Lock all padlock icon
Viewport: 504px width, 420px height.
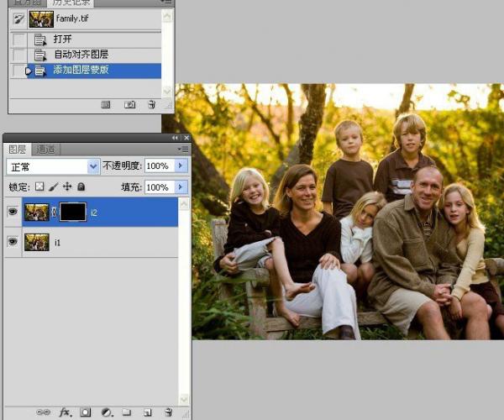tap(81, 186)
